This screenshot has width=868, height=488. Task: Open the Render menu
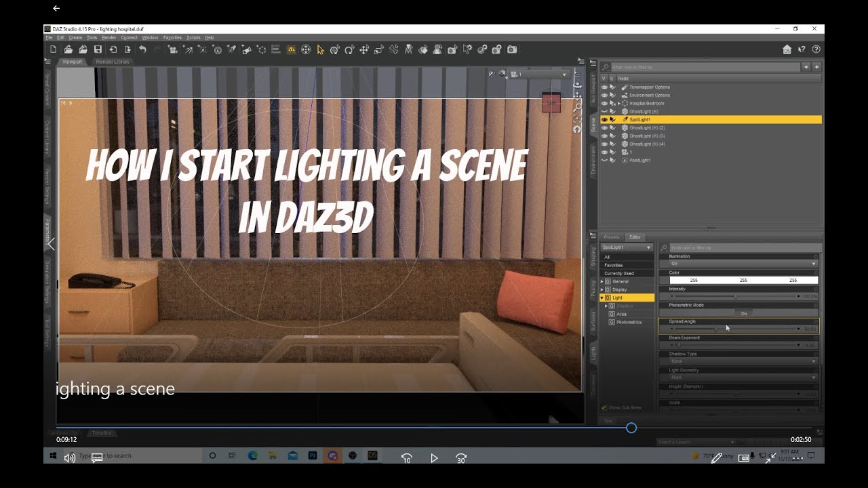(108, 37)
